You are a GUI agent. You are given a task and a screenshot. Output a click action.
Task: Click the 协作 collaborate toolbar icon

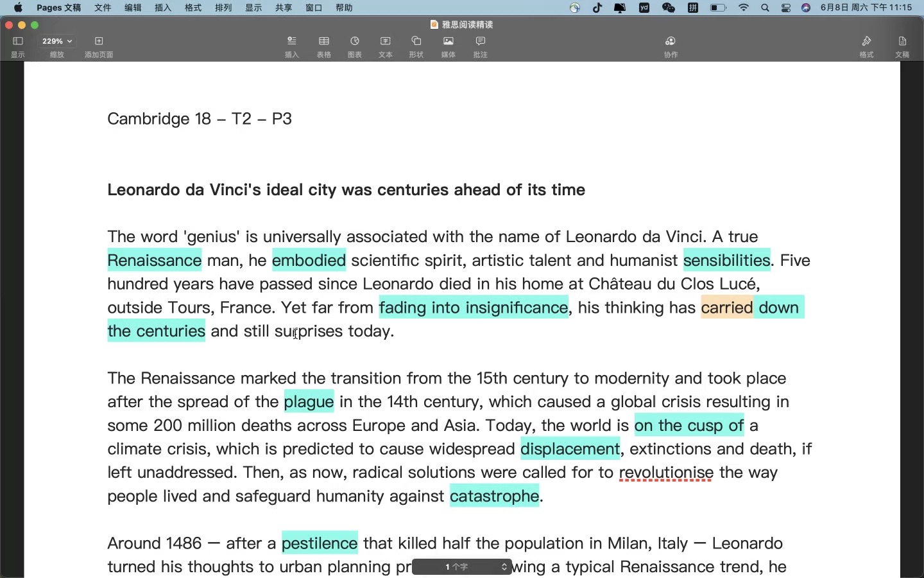(671, 41)
